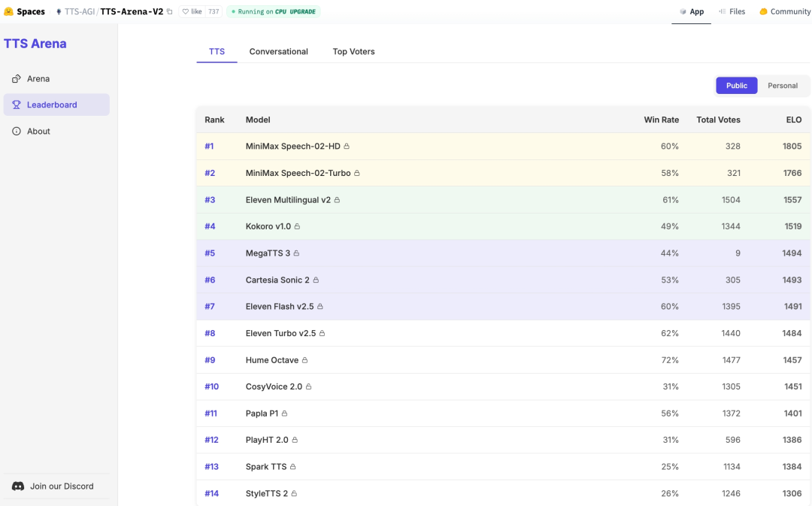Screen dimensions: 812x506
Task: Click lock icon beside Cartesia Sonic 2
Action: (x=316, y=280)
